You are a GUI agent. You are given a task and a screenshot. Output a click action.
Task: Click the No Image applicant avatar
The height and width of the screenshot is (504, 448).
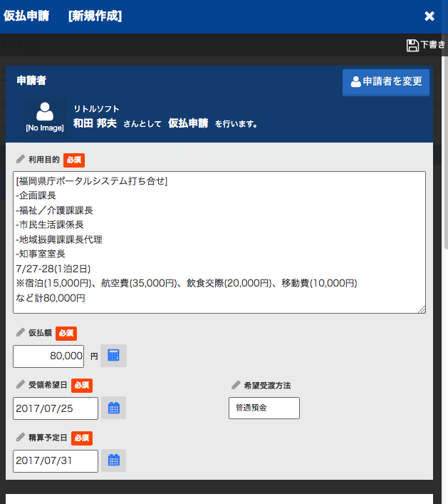[45, 118]
